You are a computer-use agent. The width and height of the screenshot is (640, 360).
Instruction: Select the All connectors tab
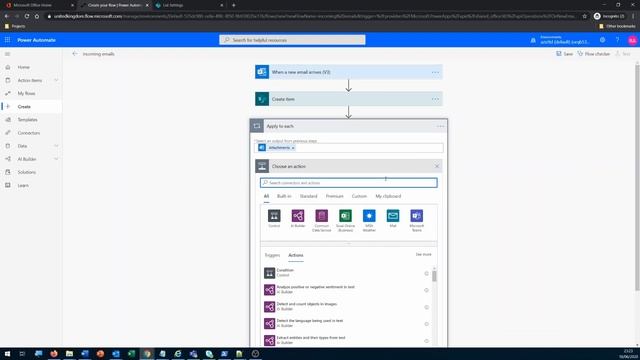pos(266,196)
